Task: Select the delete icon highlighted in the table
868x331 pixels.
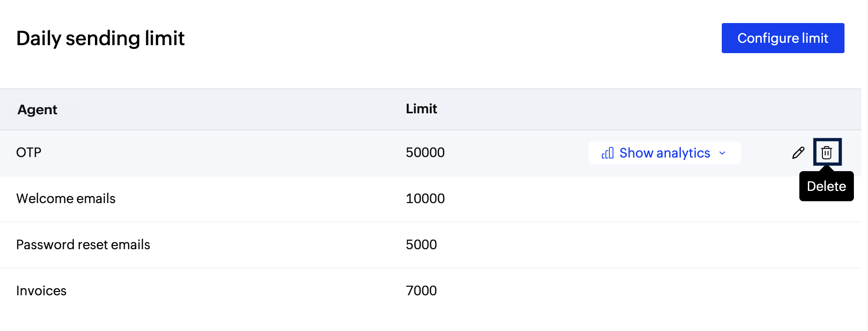Action: pos(827,152)
